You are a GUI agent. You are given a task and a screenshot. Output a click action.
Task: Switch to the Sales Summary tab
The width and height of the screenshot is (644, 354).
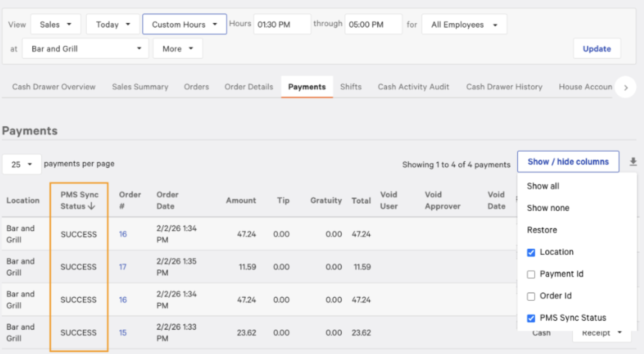140,87
